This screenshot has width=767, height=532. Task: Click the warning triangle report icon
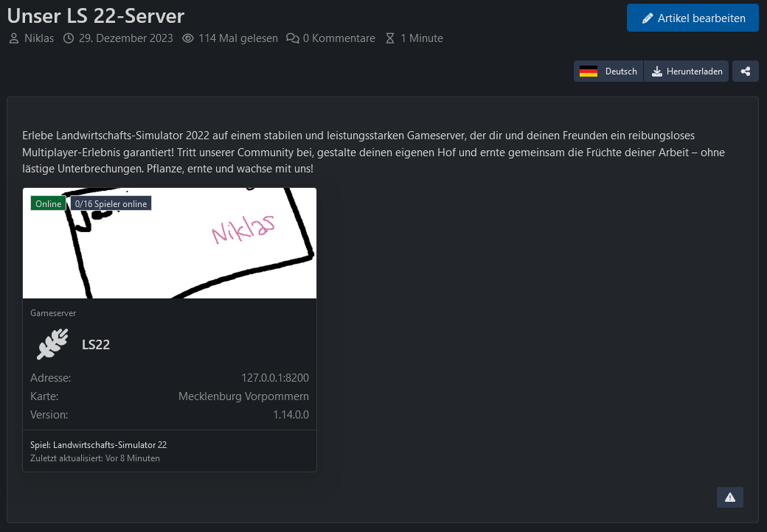(x=729, y=497)
